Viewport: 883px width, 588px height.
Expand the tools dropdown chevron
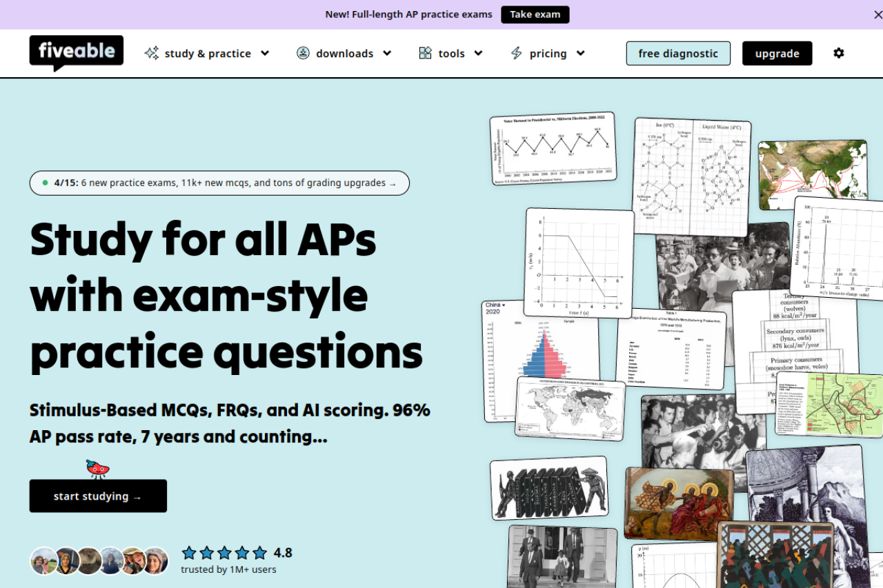478,53
